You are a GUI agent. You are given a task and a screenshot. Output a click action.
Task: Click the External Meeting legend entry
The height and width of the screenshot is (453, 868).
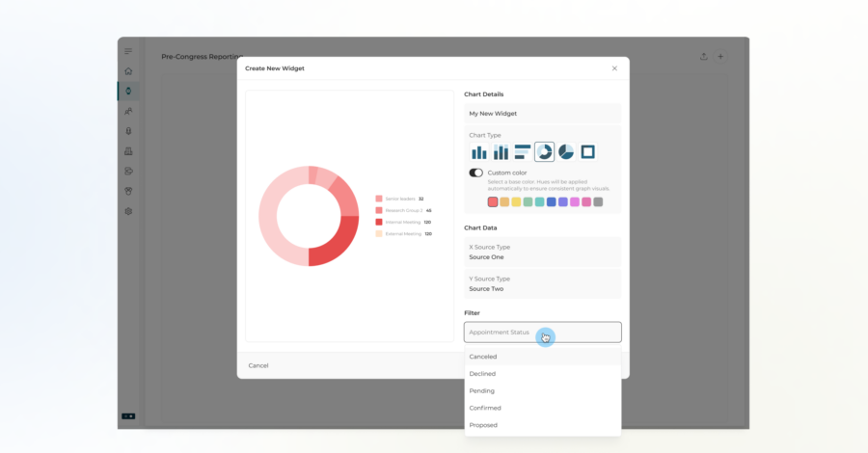[x=403, y=234]
